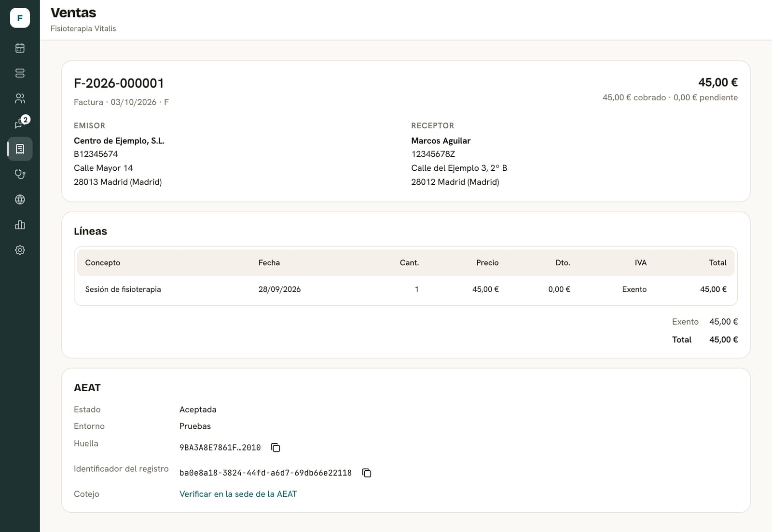Open the globe web icon in the sidebar
The width and height of the screenshot is (772, 532).
point(20,200)
